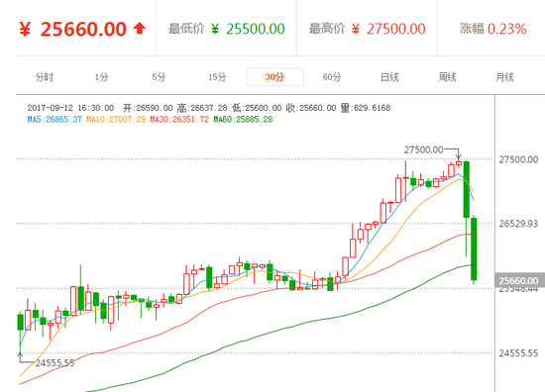The image size is (545, 392).
Task: Switch to the 月线 monthly chart tab
Action: click(504, 77)
